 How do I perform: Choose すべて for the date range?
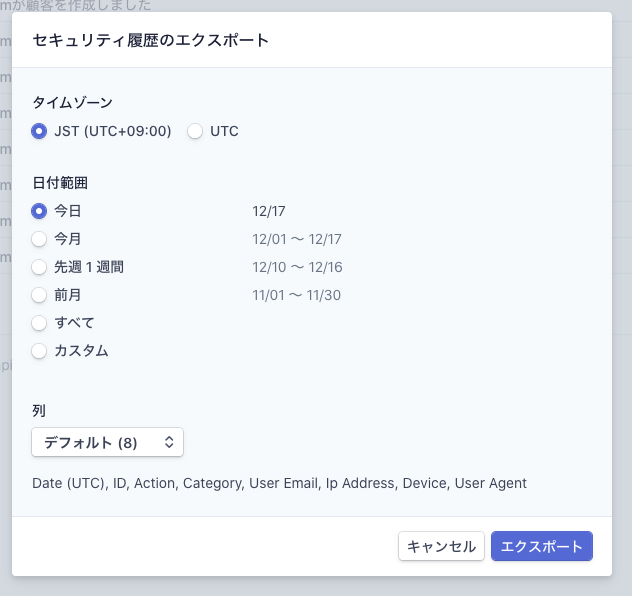pyautogui.click(x=40, y=323)
